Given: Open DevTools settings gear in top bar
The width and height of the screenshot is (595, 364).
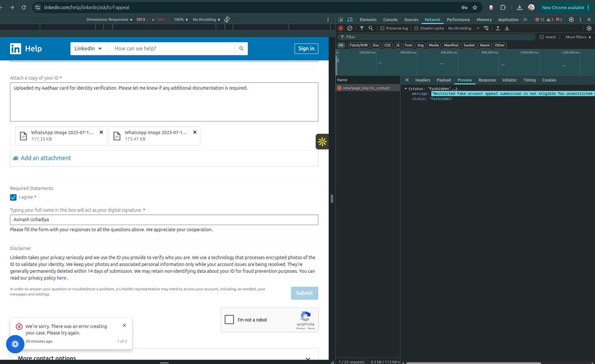Looking at the screenshot, I should click(x=571, y=19).
